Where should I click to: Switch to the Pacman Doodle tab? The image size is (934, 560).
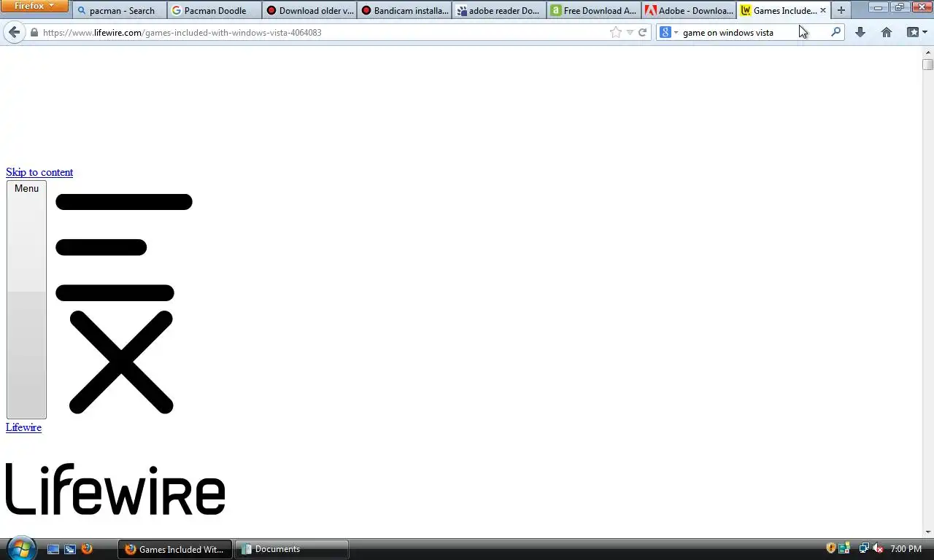point(215,10)
